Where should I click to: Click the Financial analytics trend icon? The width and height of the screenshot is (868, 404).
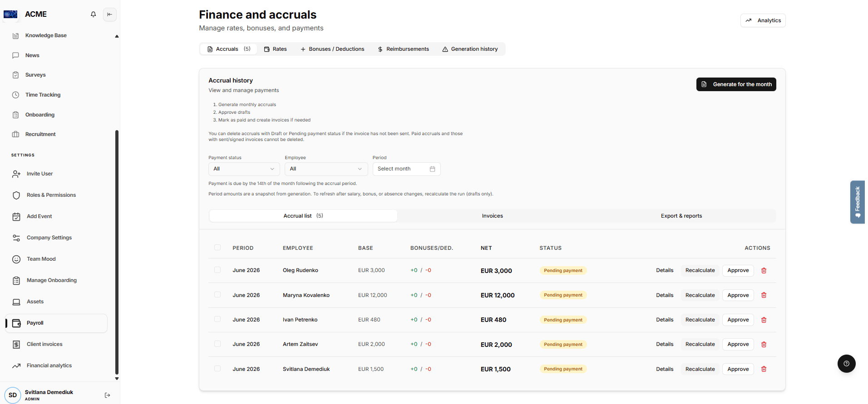pos(16,365)
